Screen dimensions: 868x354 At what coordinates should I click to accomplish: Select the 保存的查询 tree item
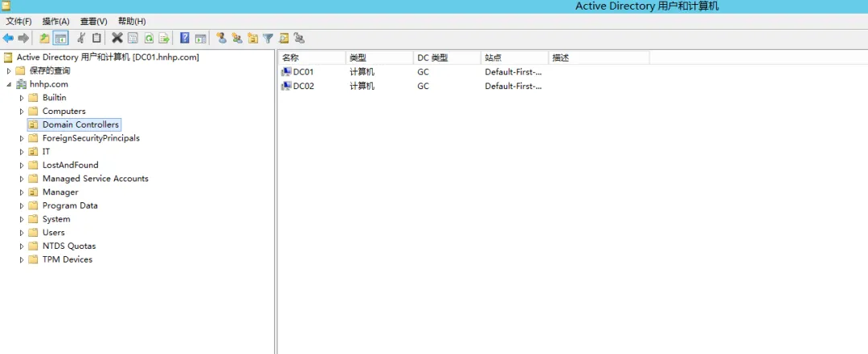(50, 71)
